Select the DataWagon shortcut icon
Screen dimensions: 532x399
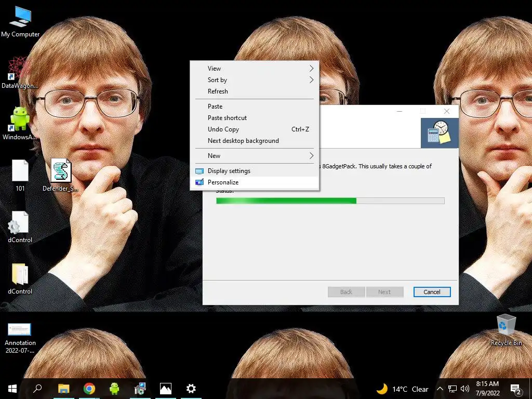(20, 72)
